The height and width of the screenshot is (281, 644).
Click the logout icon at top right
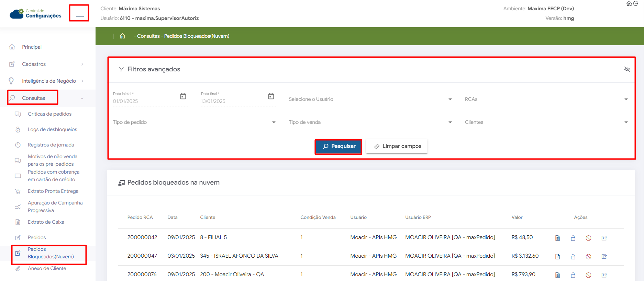pos(636,3)
